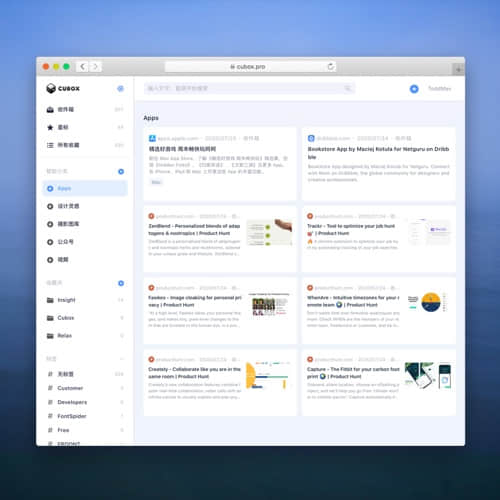Open Capture carbon footprint card
The width and height of the screenshot is (500, 500).
pos(379,382)
